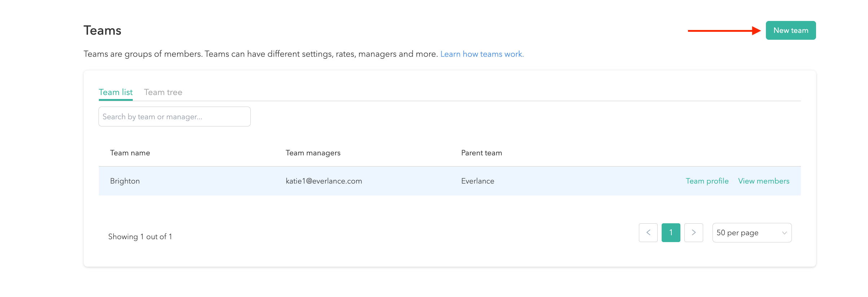
Task: Click the Team managers column header
Action: (x=313, y=153)
